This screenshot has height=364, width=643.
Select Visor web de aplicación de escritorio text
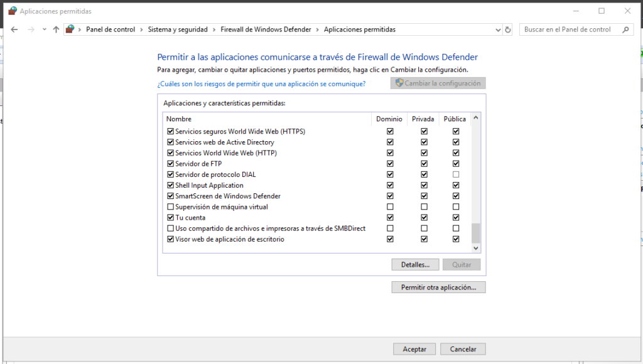230,239
